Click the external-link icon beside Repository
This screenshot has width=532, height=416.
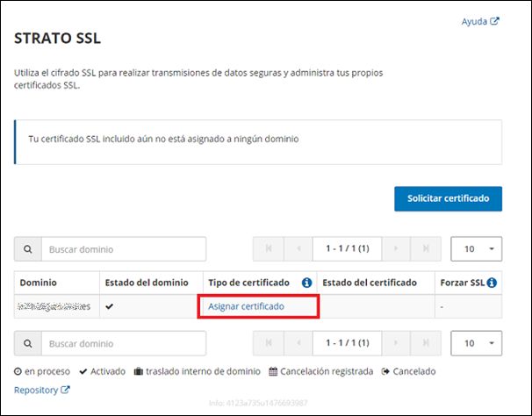[65, 390]
